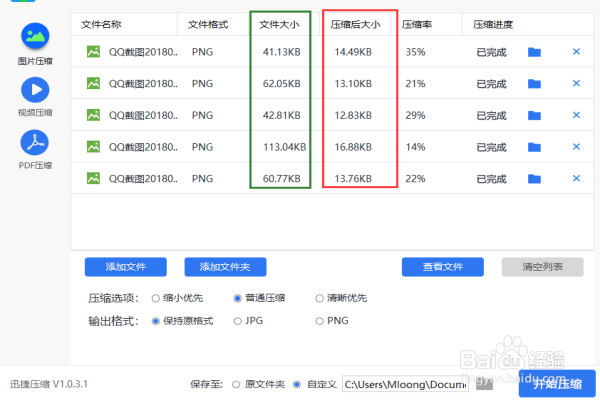
Task: Click the 21% compression ratio value
Action: 416,84
